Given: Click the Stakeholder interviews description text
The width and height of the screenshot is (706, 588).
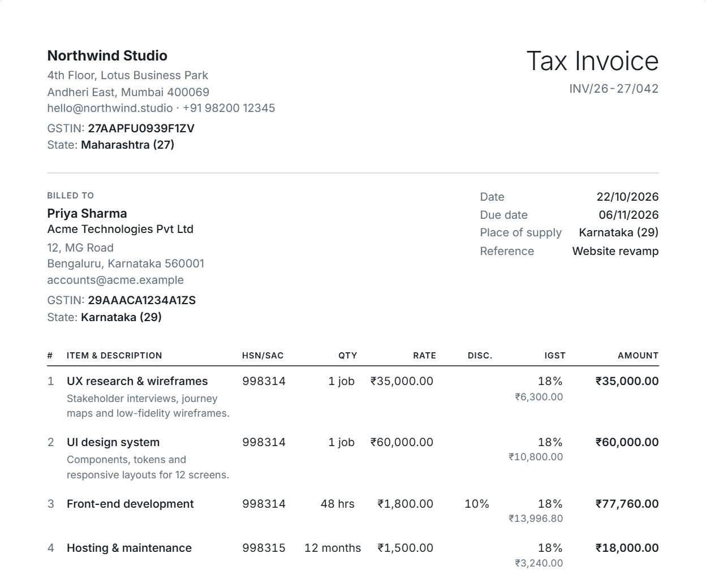Looking at the screenshot, I should (x=148, y=406).
